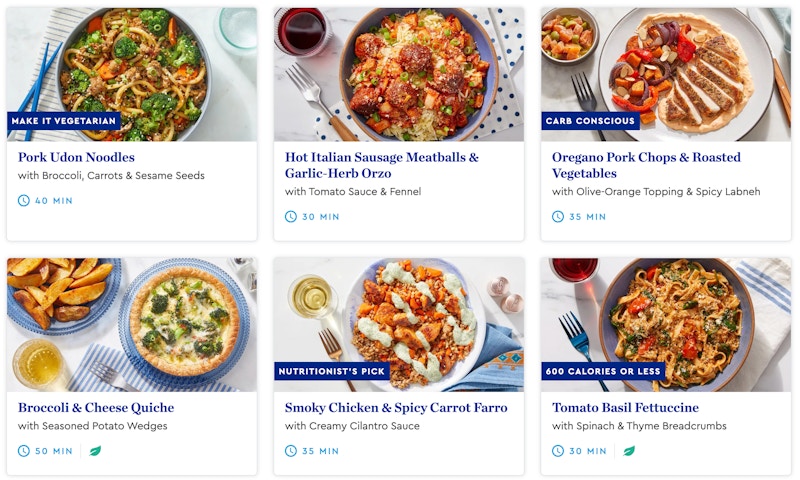This screenshot has width=800, height=480.
Task: Open the Tomato Basil Fettuccine recipe title
Action: 625,408
